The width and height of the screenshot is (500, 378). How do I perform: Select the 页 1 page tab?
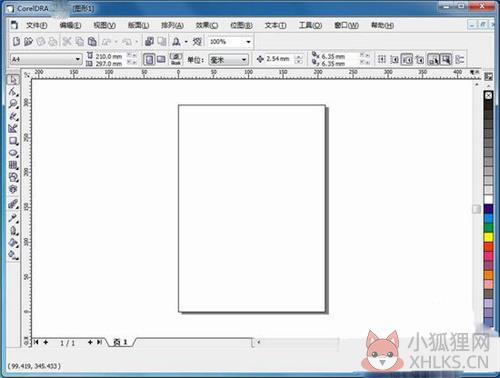click(x=121, y=342)
